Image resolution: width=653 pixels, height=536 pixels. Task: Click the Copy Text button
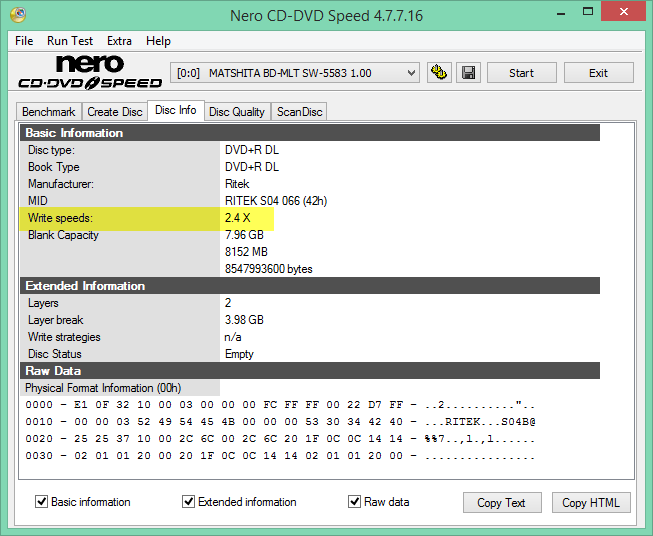tap(502, 503)
